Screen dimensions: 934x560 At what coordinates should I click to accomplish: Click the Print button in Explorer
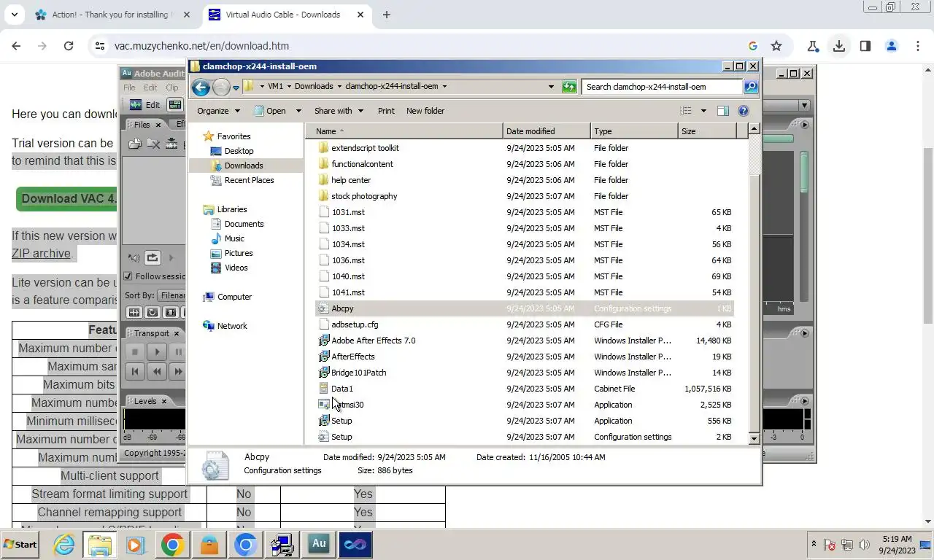[x=386, y=111]
